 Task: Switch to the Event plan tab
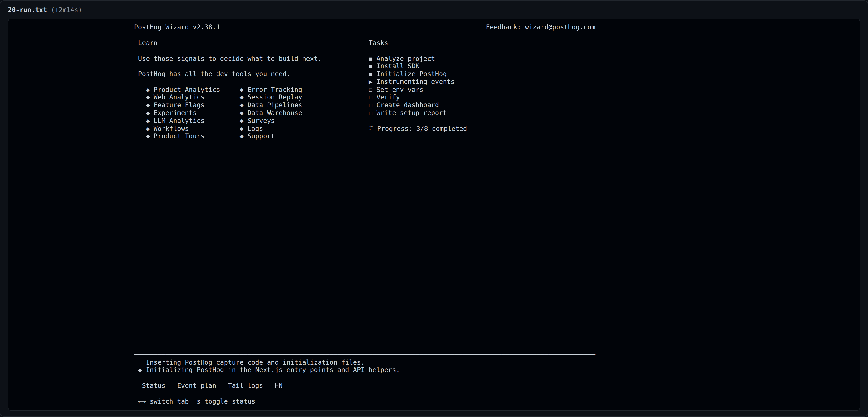[196, 386]
